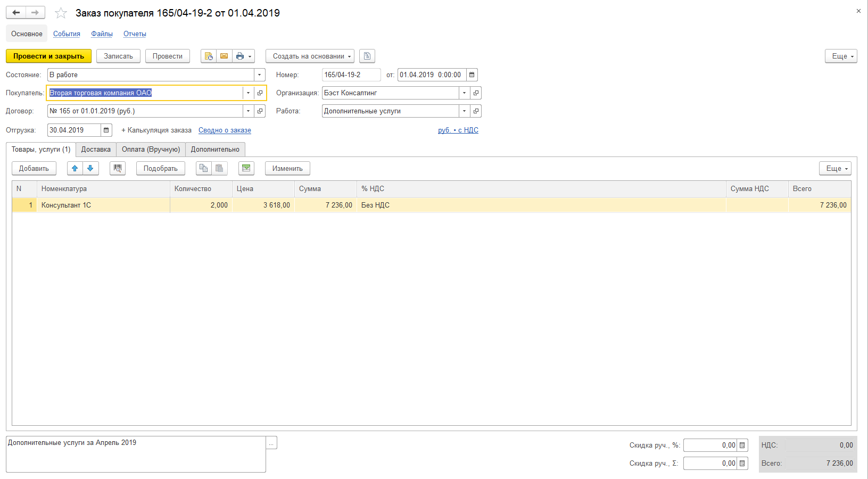
Task: Click the green table settings icon
Action: 246,169
